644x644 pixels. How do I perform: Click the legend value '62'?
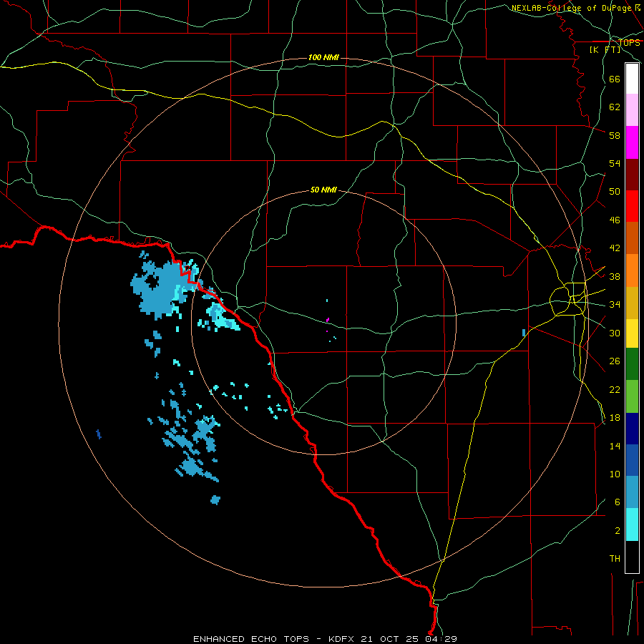[x=615, y=107]
